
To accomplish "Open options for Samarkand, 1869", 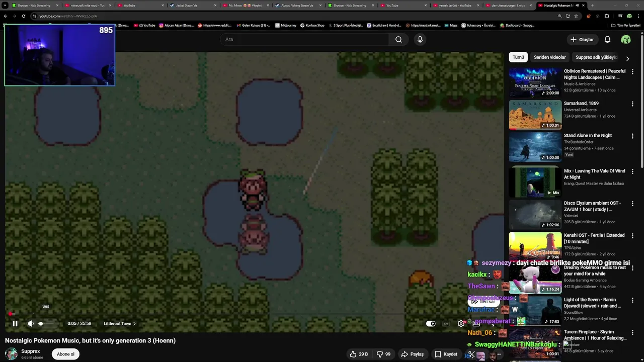I will [632, 104].
